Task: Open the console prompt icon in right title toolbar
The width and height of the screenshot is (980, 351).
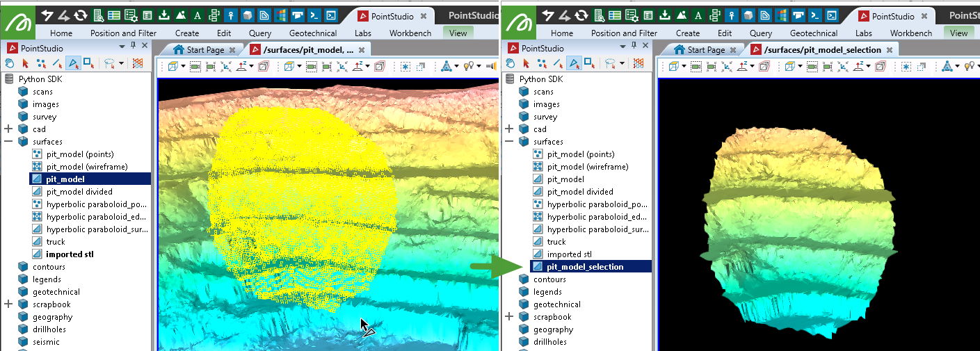Action: coord(815,15)
